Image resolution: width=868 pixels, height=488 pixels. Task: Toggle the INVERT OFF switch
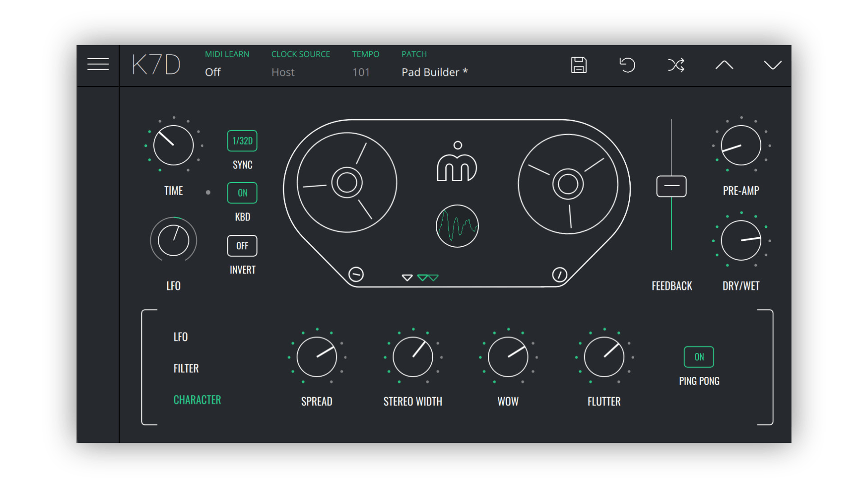[x=242, y=246]
